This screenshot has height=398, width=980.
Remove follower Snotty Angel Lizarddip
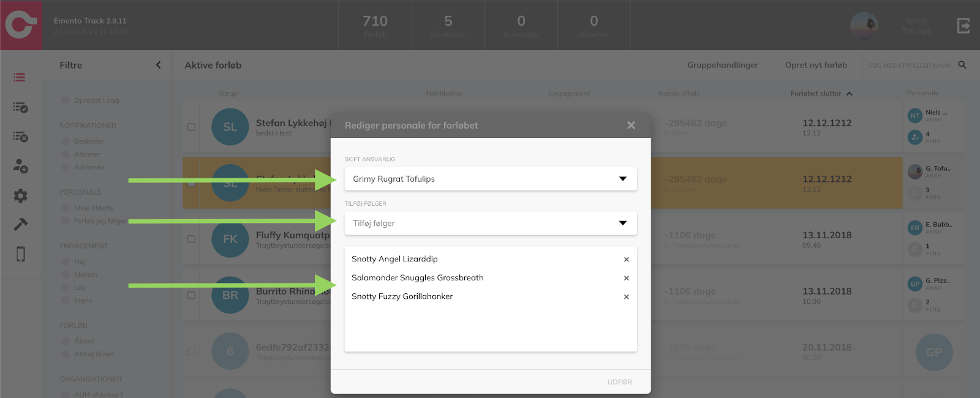tap(627, 260)
